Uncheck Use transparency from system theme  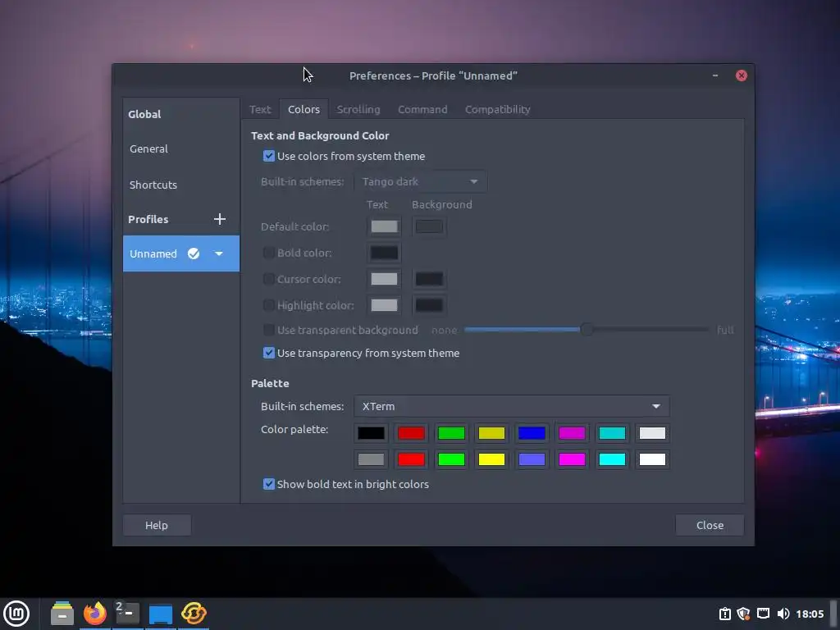point(269,353)
